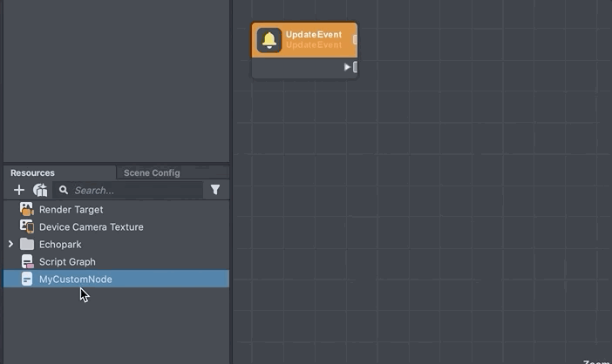Screen dimensions: 612x364
Task: Click the Device Camera Texture icon
Action: [26, 226]
